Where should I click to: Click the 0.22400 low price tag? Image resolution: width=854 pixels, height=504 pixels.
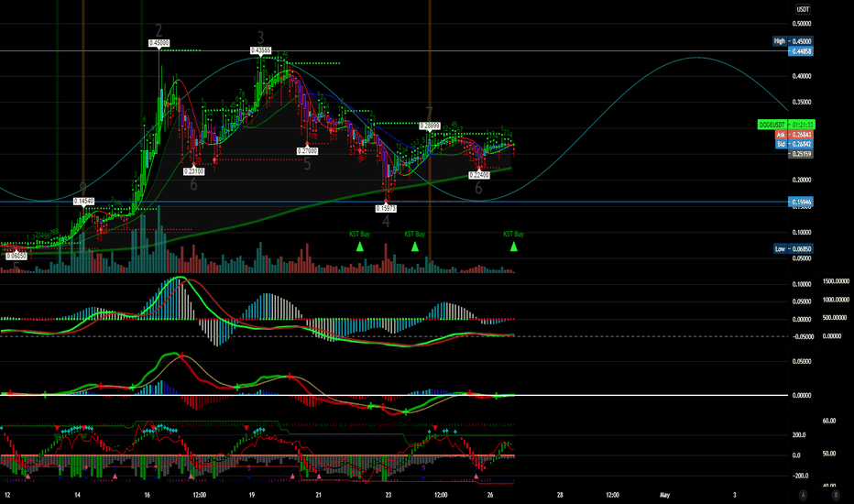[478, 175]
